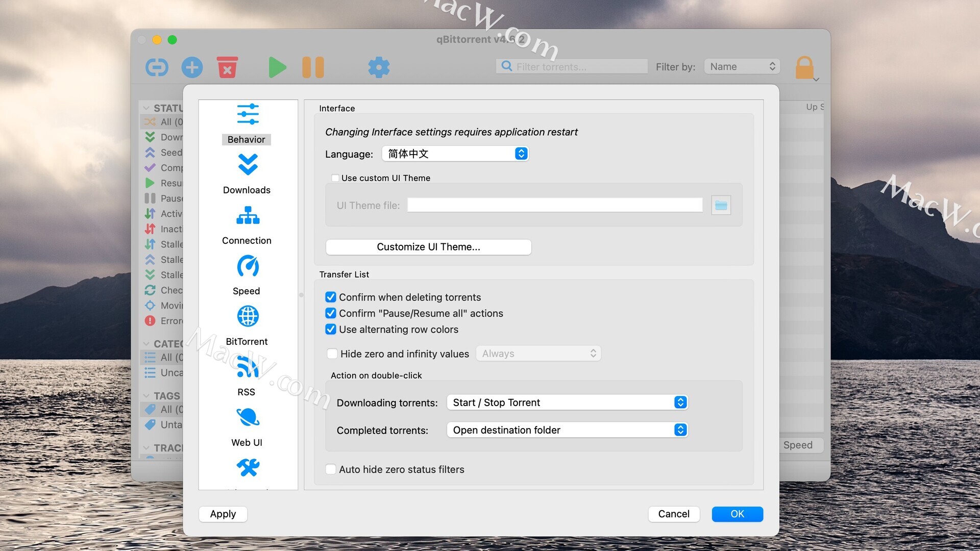Uncheck Use alternating row colors
The height and width of the screenshot is (551, 980).
coord(331,330)
